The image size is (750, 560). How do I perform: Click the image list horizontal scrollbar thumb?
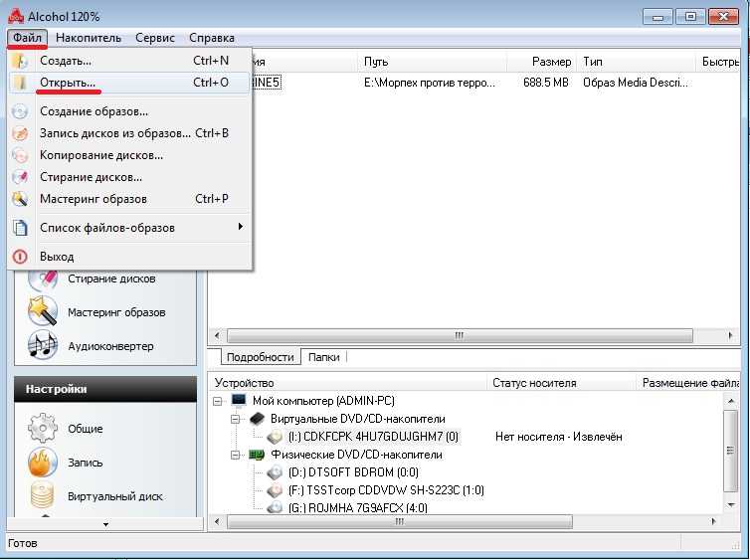460,335
